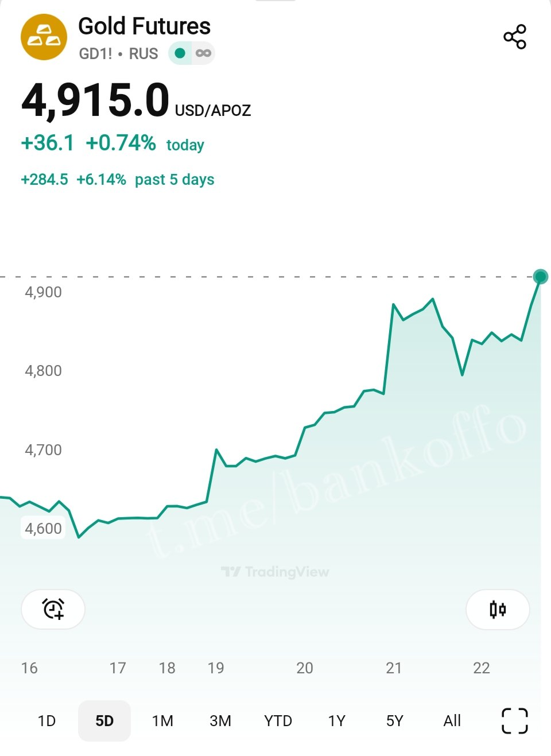Switch to the 1M time range
Screen dimensions: 551x756
(162, 721)
